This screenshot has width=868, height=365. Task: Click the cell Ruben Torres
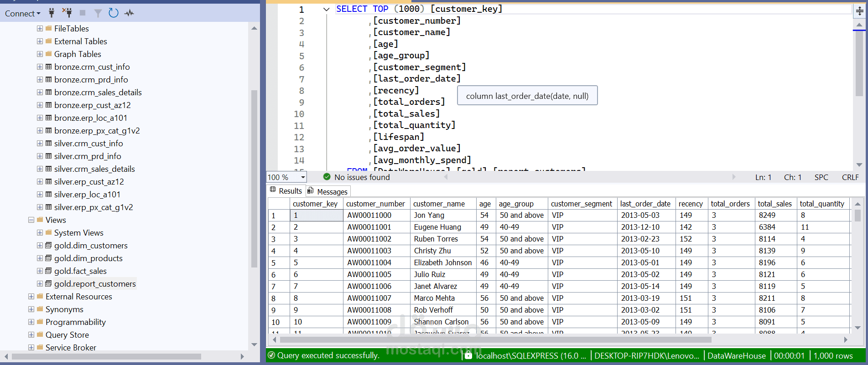click(443, 239)
